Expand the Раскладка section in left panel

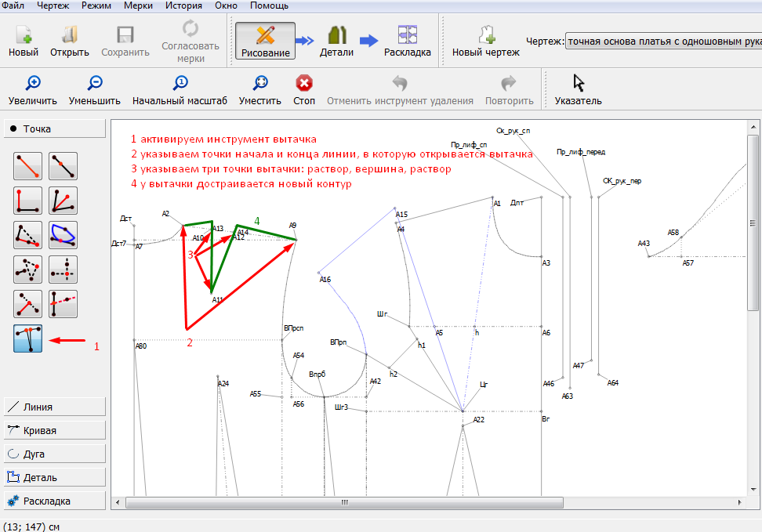tap(55, 501)
